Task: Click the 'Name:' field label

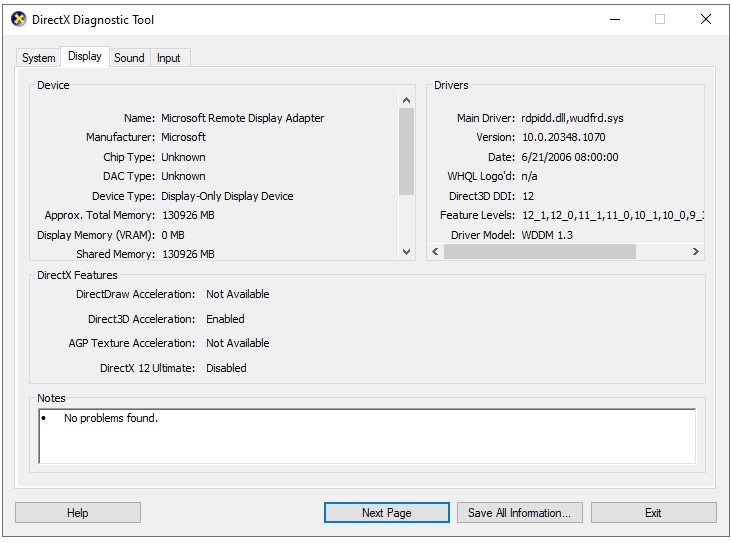Action: pyautogui.click(x=139, y=118)
